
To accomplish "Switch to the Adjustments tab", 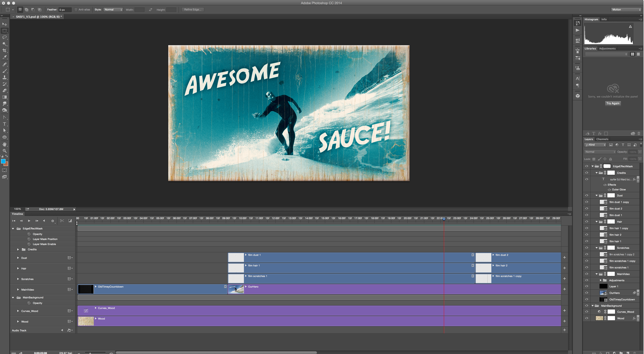I will [x=607, y=49].
